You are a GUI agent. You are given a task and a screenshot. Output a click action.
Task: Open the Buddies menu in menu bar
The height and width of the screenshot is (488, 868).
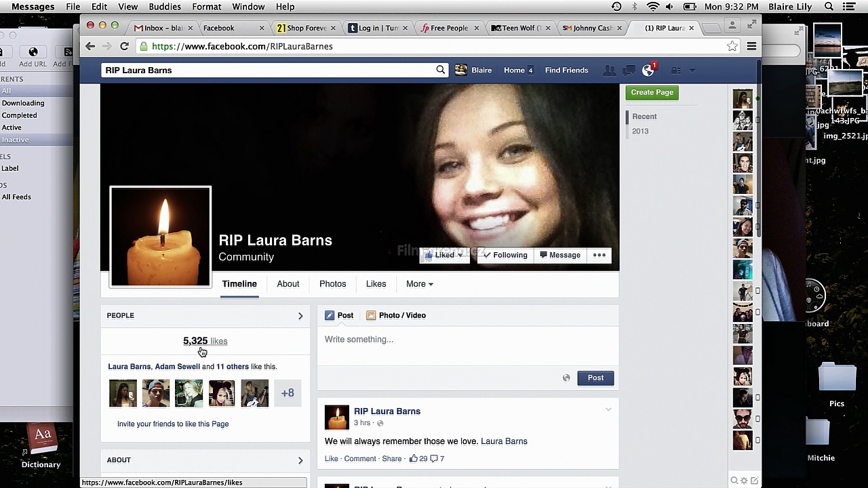(x=165, y=7)
